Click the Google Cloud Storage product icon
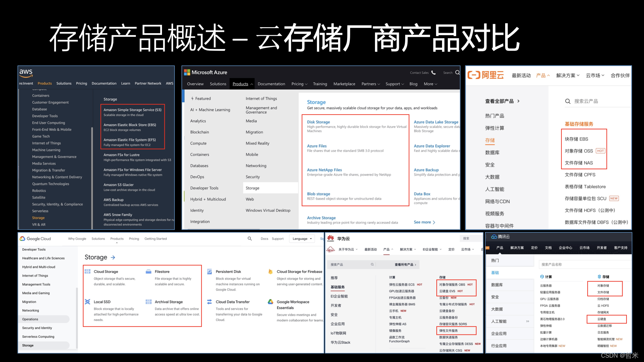 tap(88, 271)
